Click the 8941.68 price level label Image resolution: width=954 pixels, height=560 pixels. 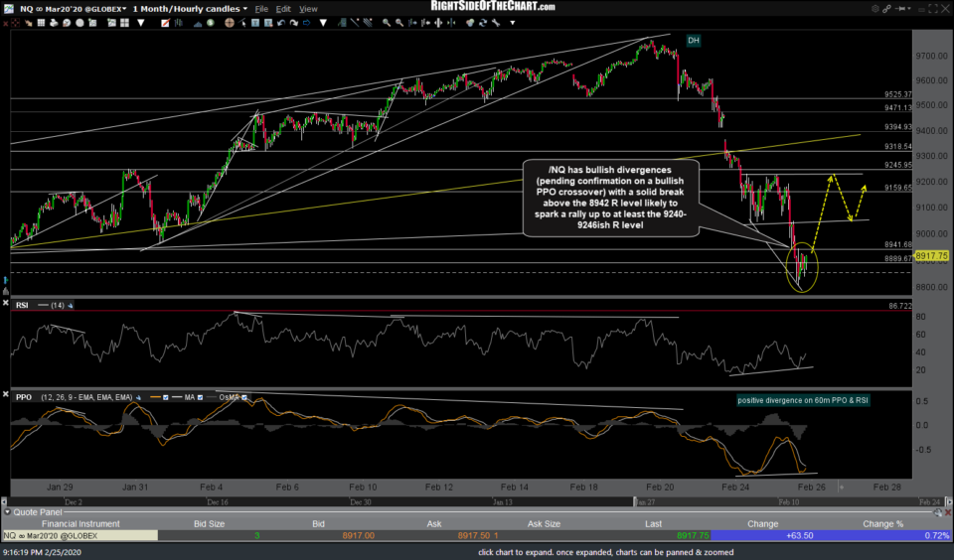click(x=898, y=244)
